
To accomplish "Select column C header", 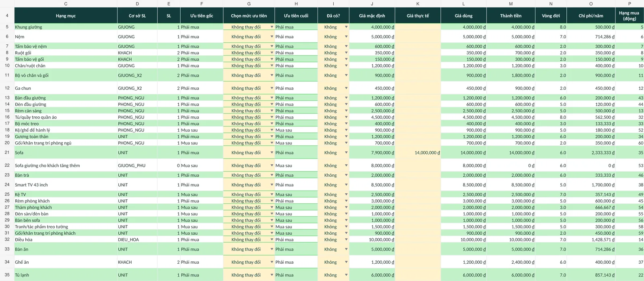I will pos(66,4).
